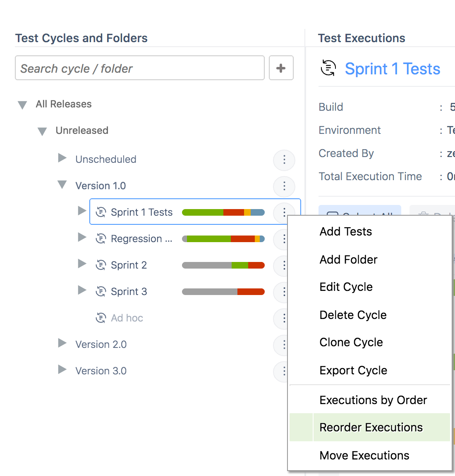This screenshot has height=476, width=455.
Task: Expand the Sprint 3 cycle arrow
Action: click(82, 290)
